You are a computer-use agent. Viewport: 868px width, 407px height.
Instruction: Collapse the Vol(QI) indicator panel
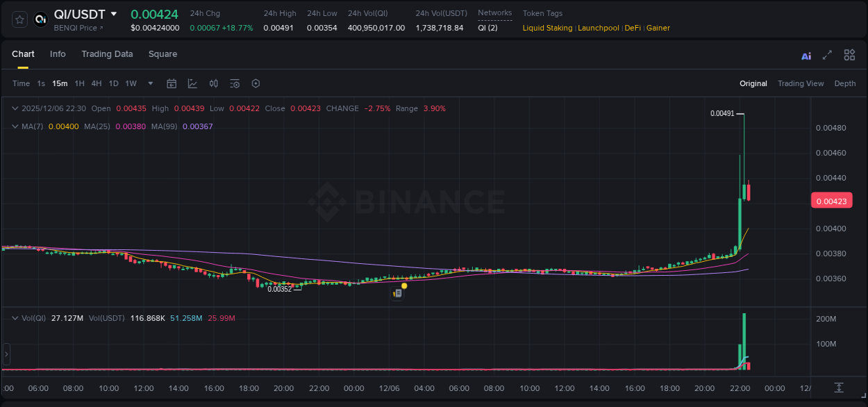(x=14, y=317)
